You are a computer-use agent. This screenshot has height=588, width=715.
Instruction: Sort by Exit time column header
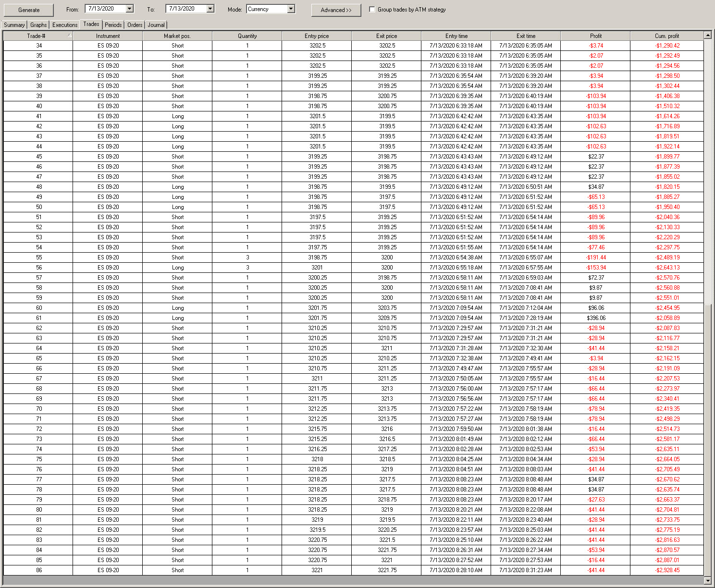pos(526,36)
